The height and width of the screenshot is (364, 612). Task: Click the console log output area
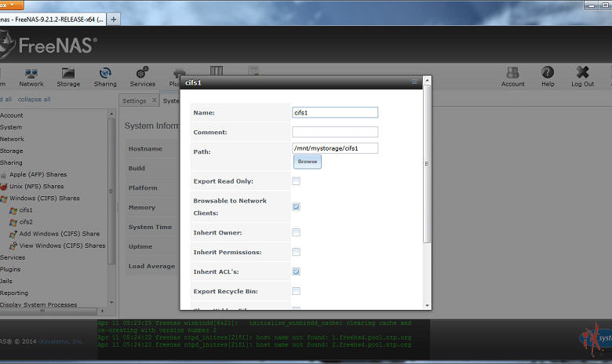(x=264, y=340)
